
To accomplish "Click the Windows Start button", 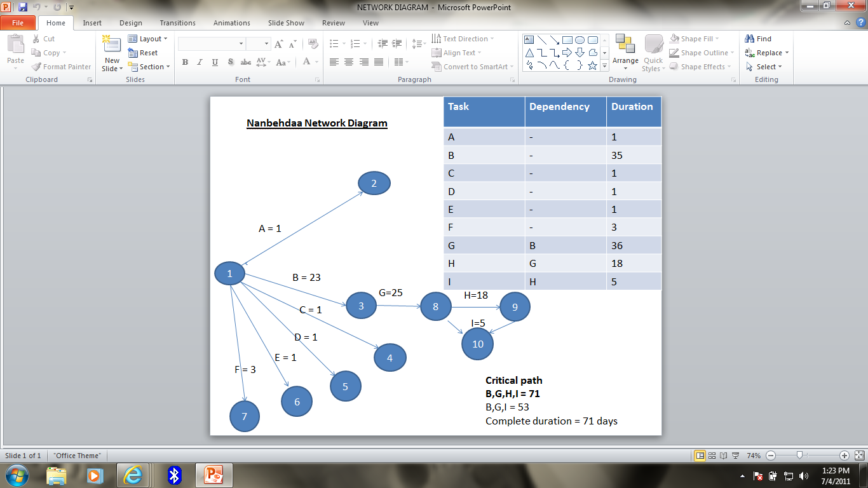I will 17,475.
